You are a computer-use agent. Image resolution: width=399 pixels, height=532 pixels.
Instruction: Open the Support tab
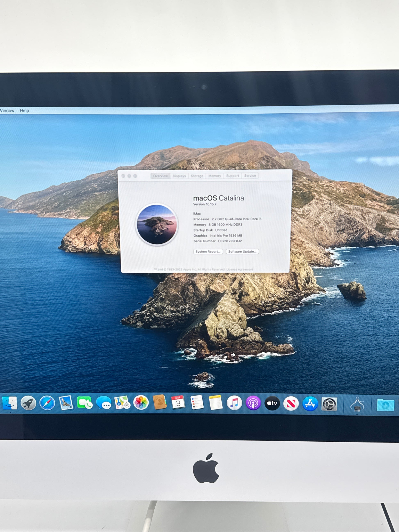tap(232, 176)
